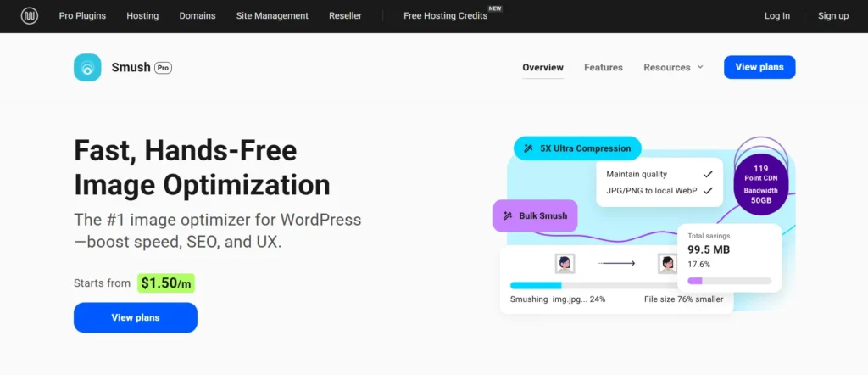Click Log In
The image size is (868, 375).
tap(777, 16)
